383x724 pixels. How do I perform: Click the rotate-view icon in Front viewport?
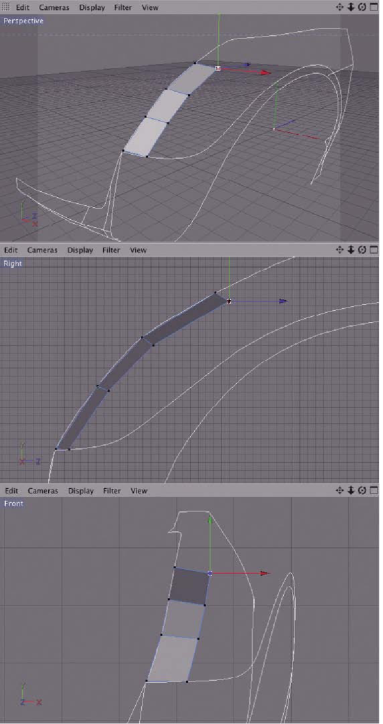click(362, 490)
